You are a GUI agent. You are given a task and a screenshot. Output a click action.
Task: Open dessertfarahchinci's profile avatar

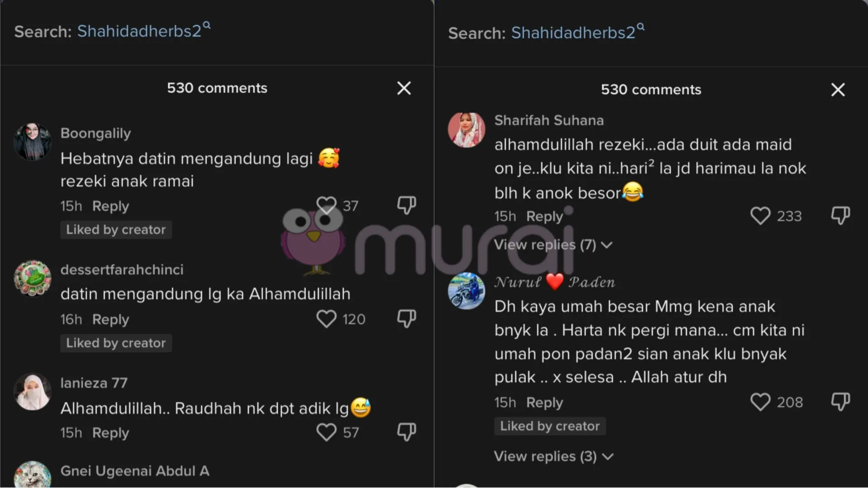(x=32, y=278)
